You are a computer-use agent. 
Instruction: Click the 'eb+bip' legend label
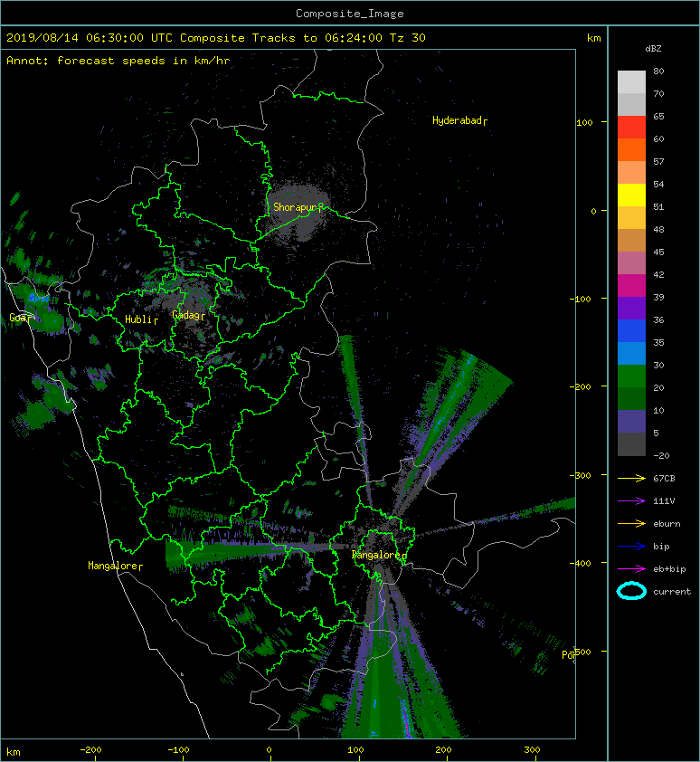(x=669, y=569)
